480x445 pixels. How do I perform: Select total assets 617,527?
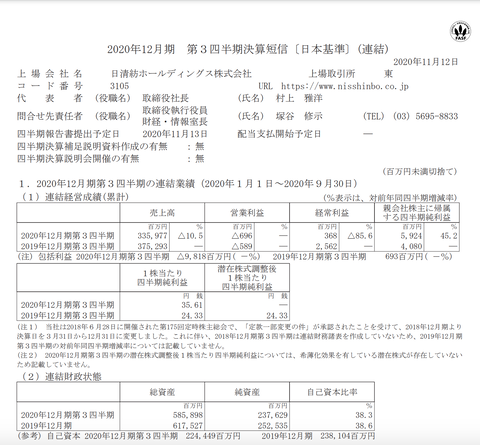[188, 426]
